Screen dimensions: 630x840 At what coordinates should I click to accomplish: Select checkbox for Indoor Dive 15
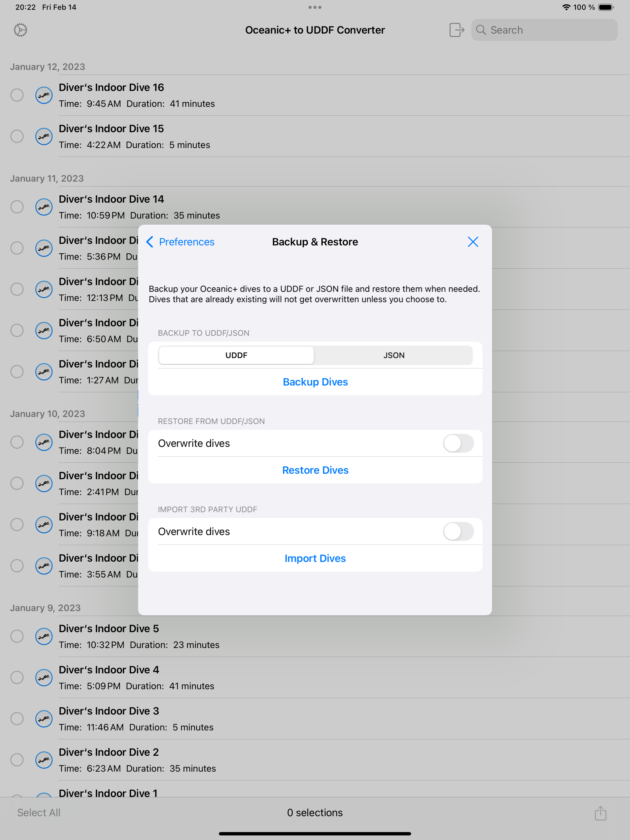click(17, 136)
